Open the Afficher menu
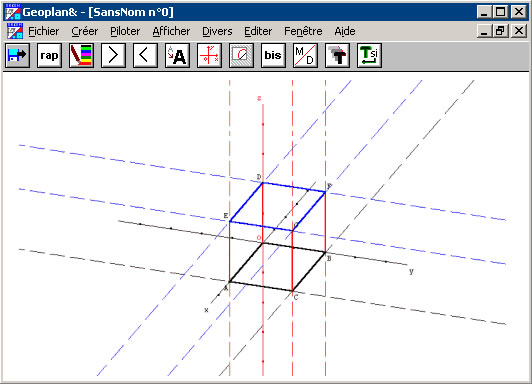The image size is (532, 384). [171, 31]
